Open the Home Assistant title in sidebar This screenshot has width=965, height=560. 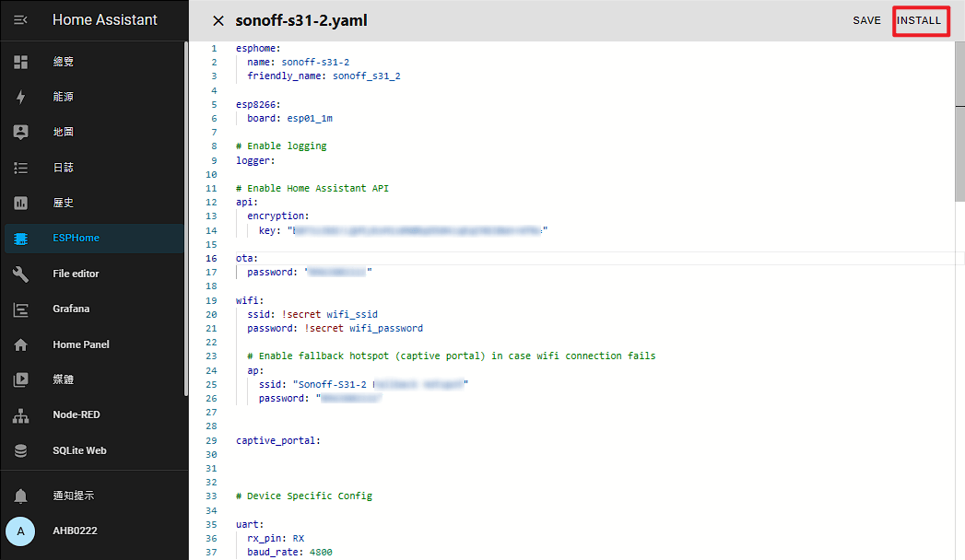click(x=105, y=20)
